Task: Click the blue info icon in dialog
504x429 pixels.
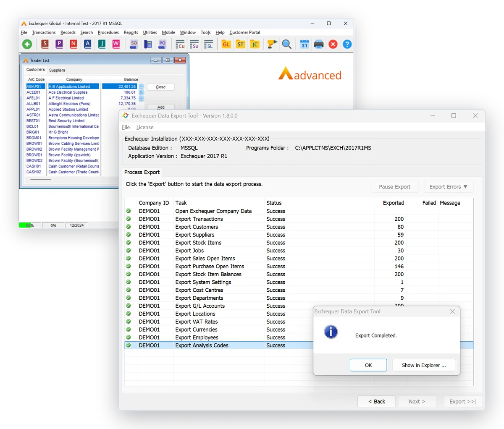Action: click(331, 332)
